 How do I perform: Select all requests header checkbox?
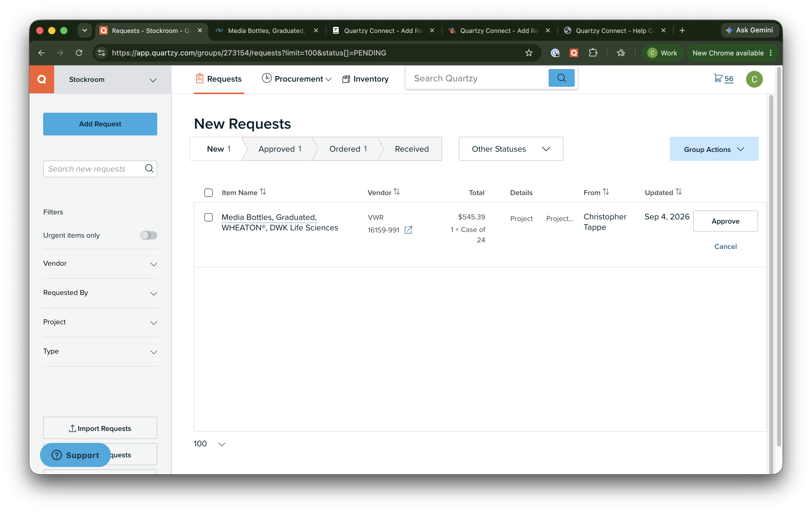pyautogui.click(x=208, y=192)
